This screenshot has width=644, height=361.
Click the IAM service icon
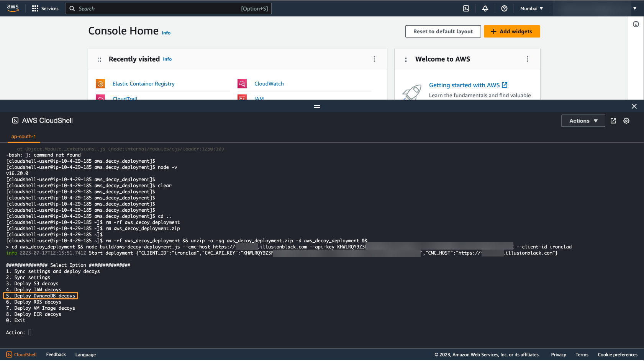242,98
